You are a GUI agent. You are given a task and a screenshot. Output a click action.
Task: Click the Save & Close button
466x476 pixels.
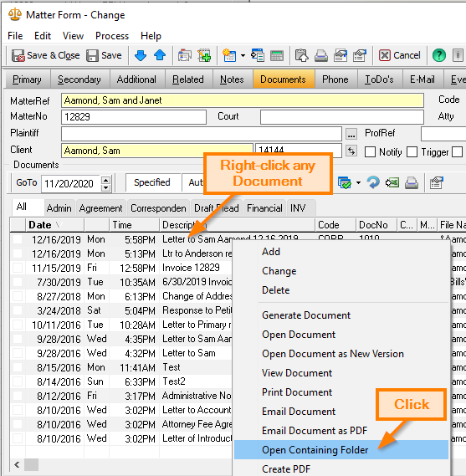point(45,55)
